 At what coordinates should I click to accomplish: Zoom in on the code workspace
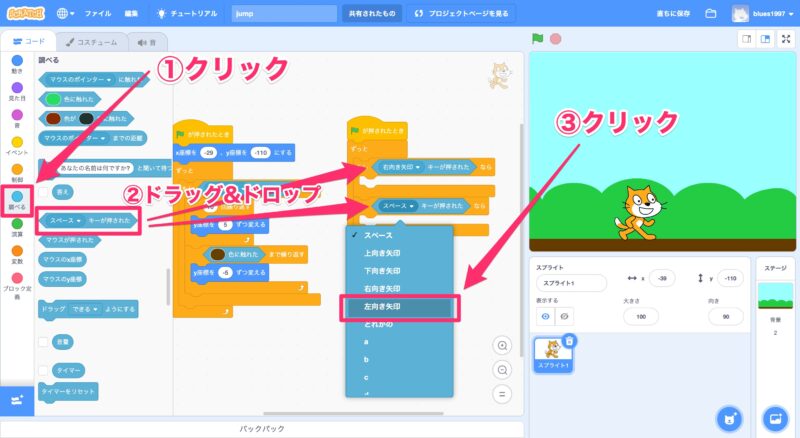click(503, 345)
